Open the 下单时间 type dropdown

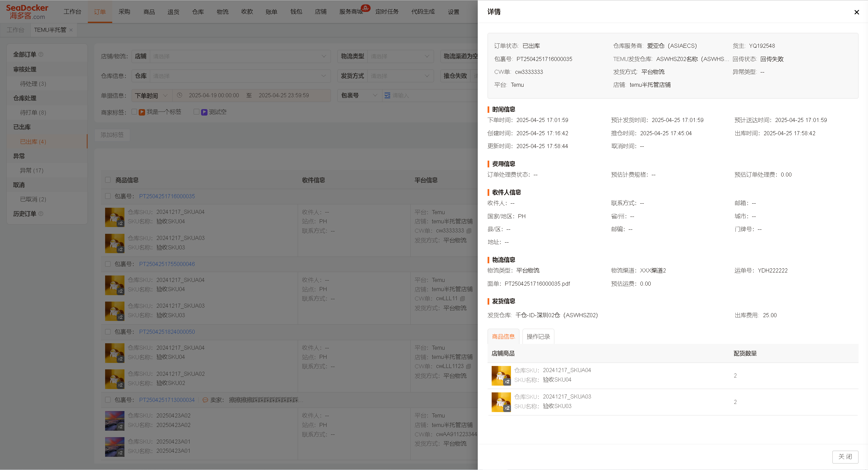point(152,96)
